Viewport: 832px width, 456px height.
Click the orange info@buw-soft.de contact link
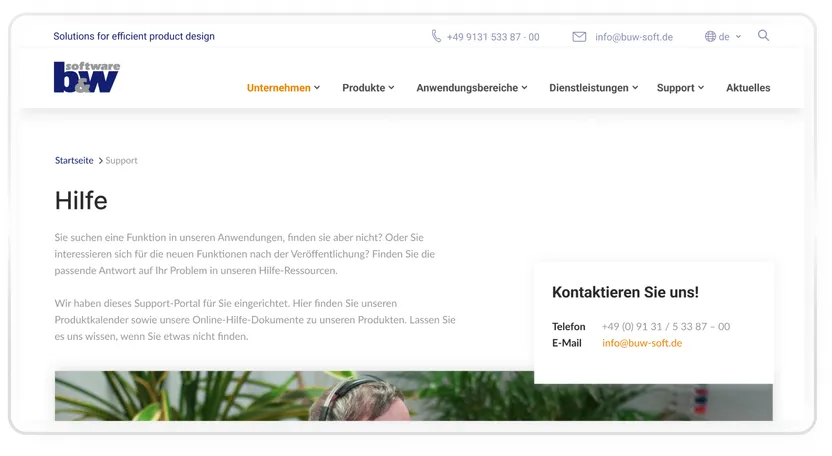pos(642,343)
